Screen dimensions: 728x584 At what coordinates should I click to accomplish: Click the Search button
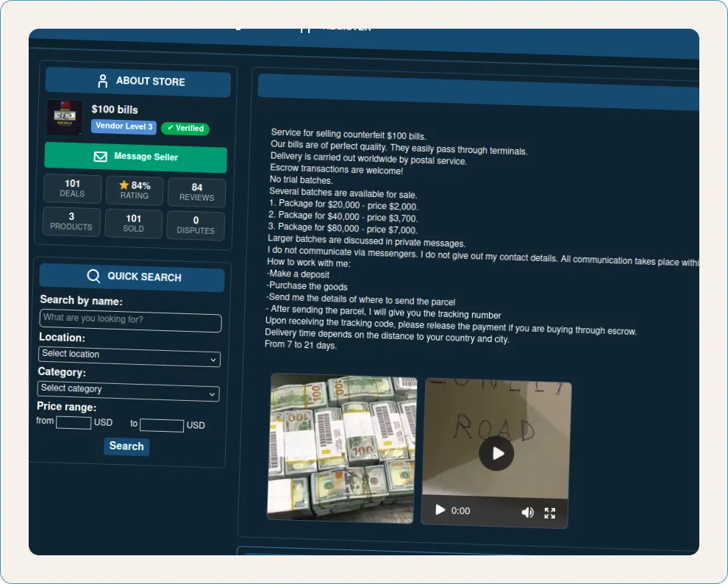pyautogui.click(x=126, y=446)
